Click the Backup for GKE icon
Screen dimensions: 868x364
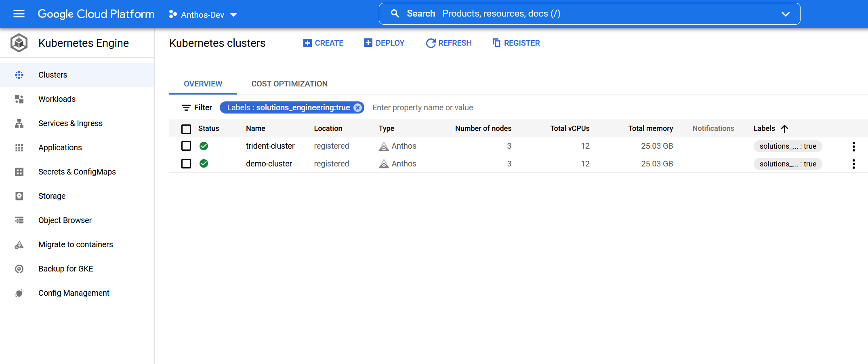point(19,269)
